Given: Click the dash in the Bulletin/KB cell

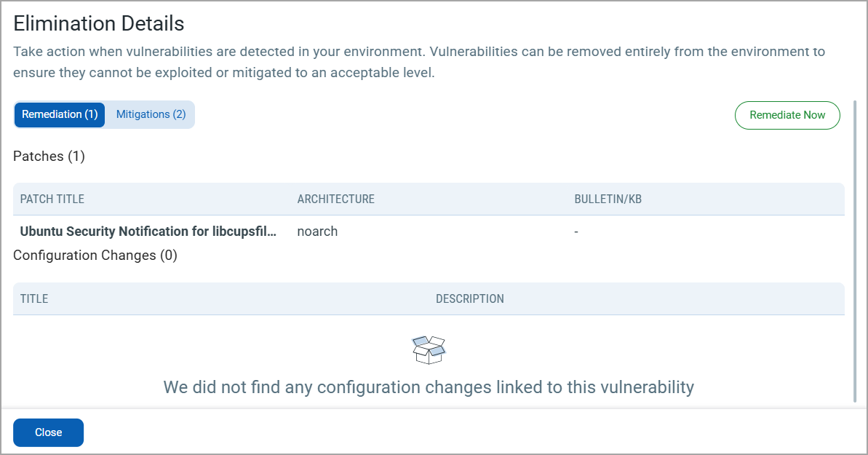Looking at the screenshot, I should coord(576,232).
